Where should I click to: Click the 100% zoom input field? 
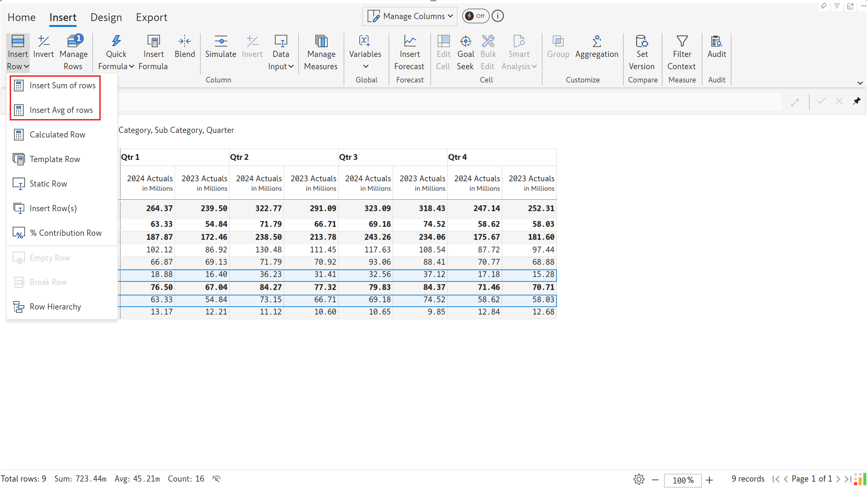[683, 480]
